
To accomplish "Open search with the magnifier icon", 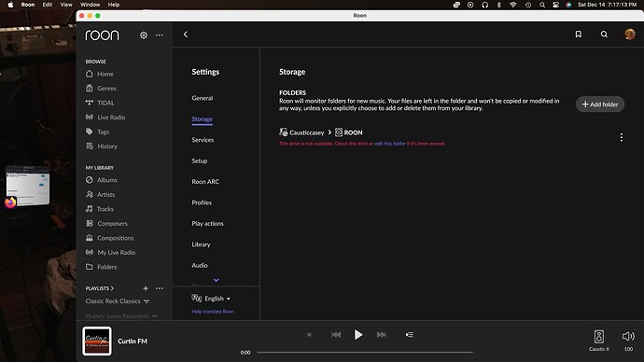I will click(604, 35).
